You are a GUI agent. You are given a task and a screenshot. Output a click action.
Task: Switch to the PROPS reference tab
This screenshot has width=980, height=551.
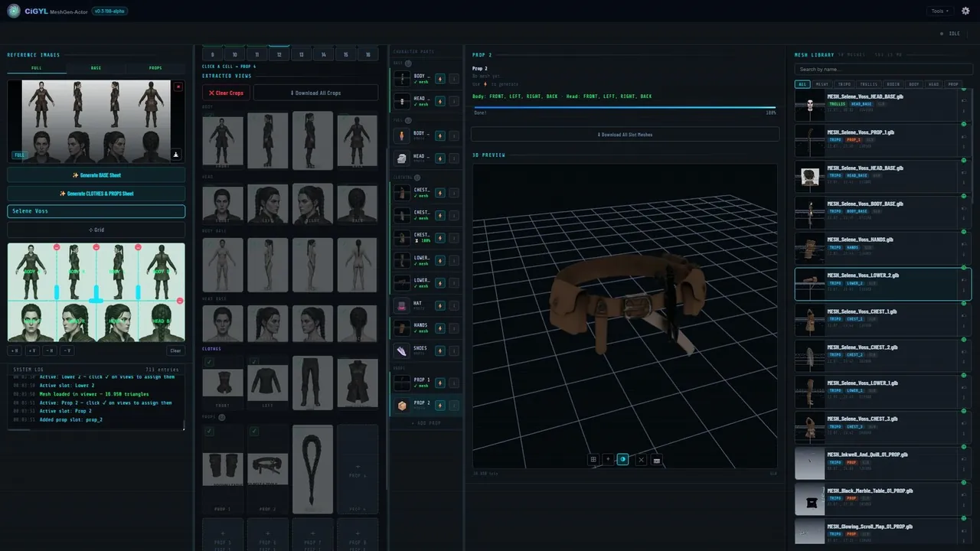[155, 68]
